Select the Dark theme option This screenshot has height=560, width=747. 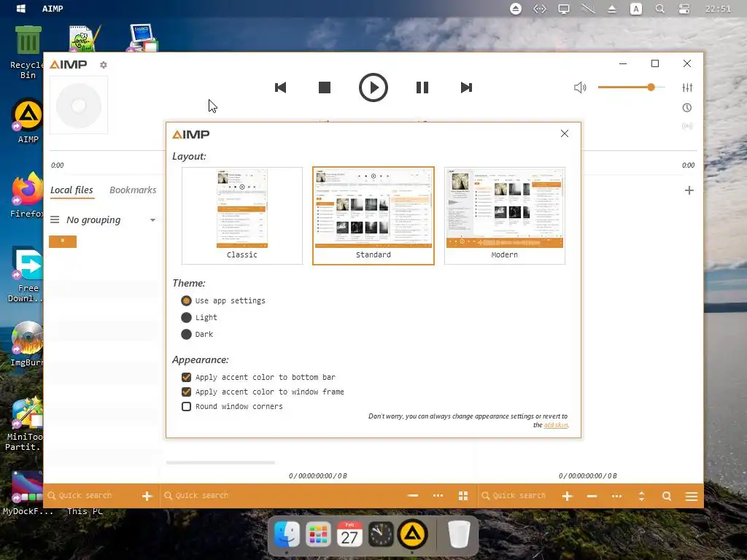pos(197,334)
